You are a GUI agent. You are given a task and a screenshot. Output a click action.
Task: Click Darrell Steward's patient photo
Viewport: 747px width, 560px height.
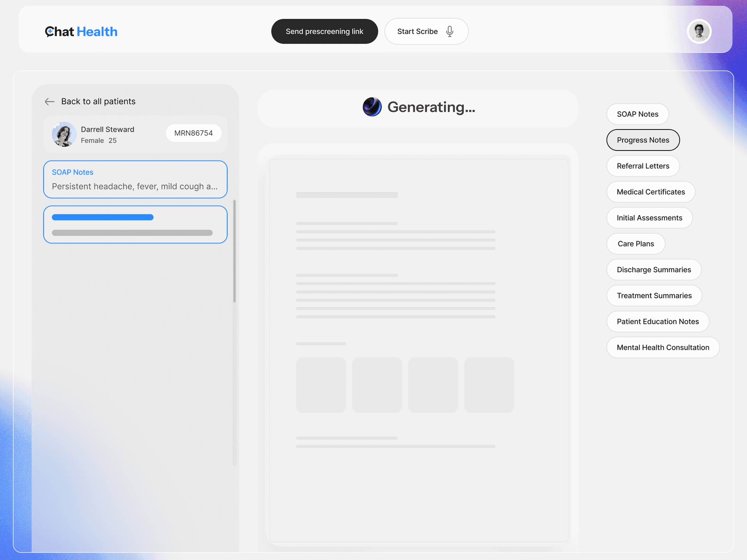pyautogui.click(x=64, y=134)
